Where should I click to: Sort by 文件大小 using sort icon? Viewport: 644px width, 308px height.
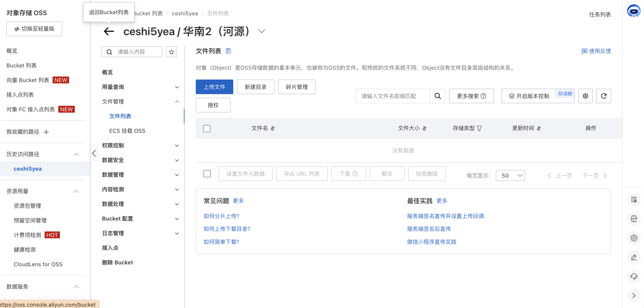click(x=424, y=128)
